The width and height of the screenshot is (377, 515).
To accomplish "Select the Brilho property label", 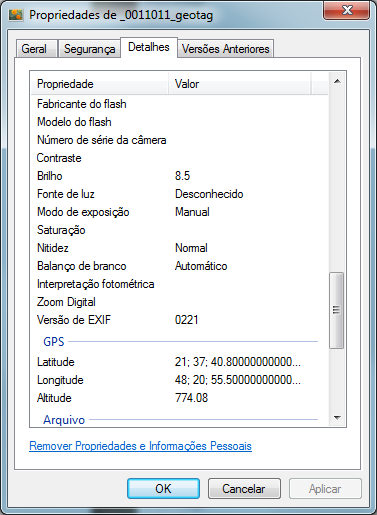I will tap(50, 176).
